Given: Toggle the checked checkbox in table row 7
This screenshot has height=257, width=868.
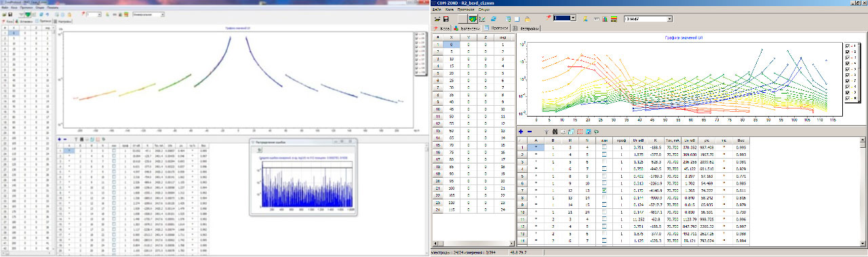Looking at the screenshot, I should click(x=604, y=191).
